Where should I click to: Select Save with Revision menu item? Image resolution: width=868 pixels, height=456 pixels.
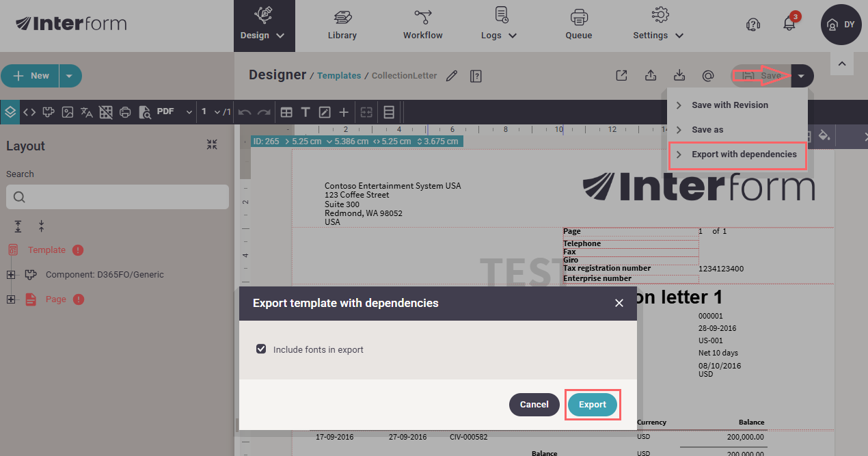click(729, 105)
